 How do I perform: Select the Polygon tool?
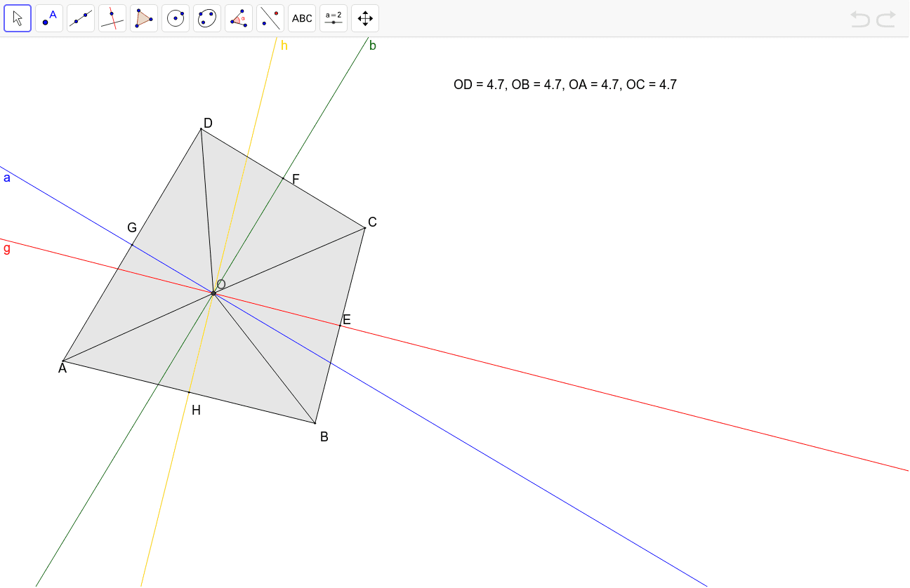[144, 18]
